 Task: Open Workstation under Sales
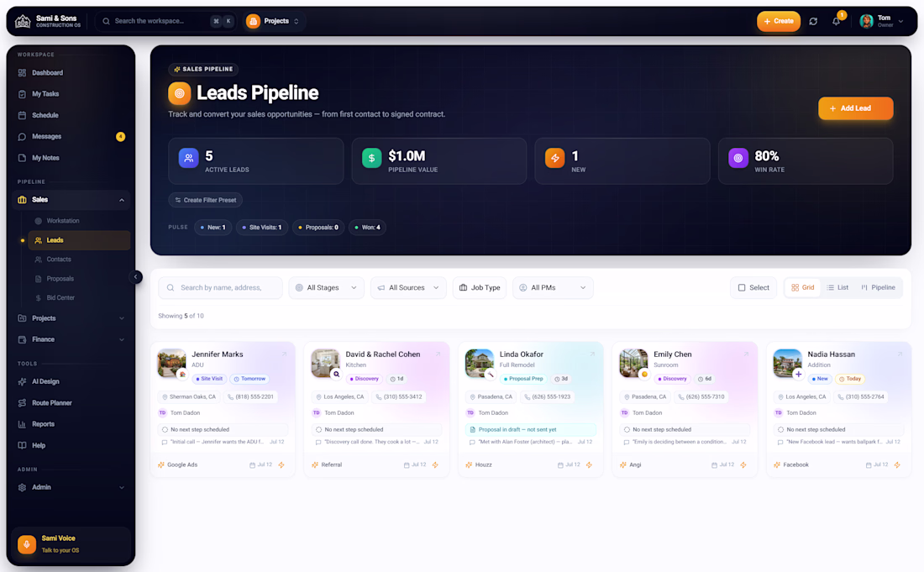pyautogui.click(x=79, y=221)
